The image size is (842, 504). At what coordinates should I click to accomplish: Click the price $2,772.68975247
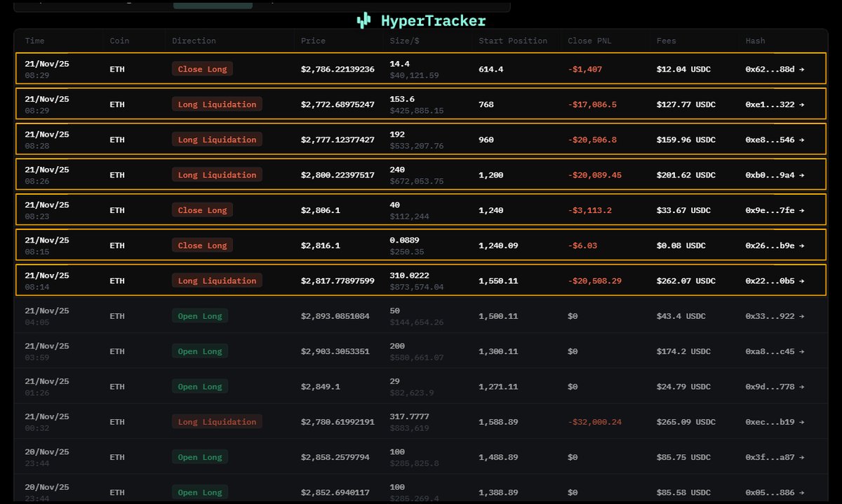[338, 104]
